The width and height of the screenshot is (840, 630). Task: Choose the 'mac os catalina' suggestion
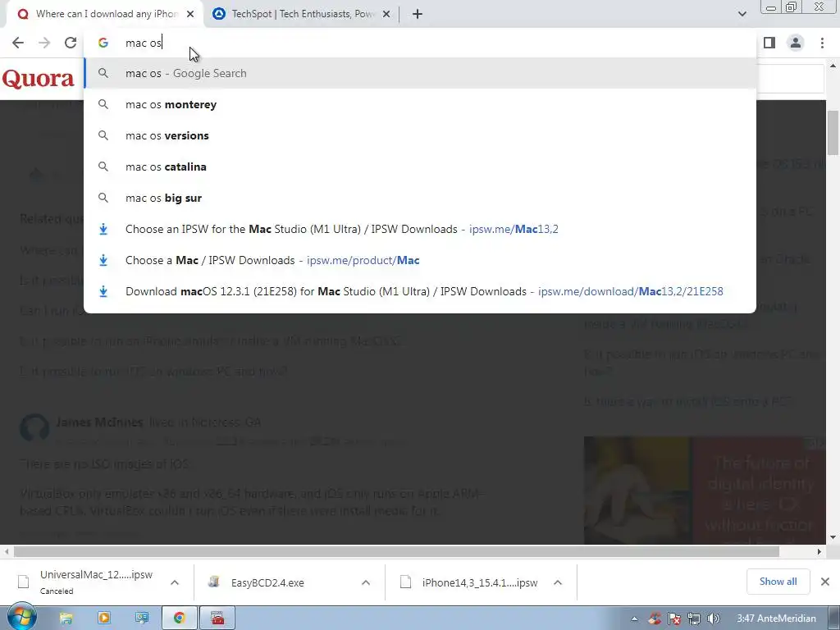[x=420, y=167]
